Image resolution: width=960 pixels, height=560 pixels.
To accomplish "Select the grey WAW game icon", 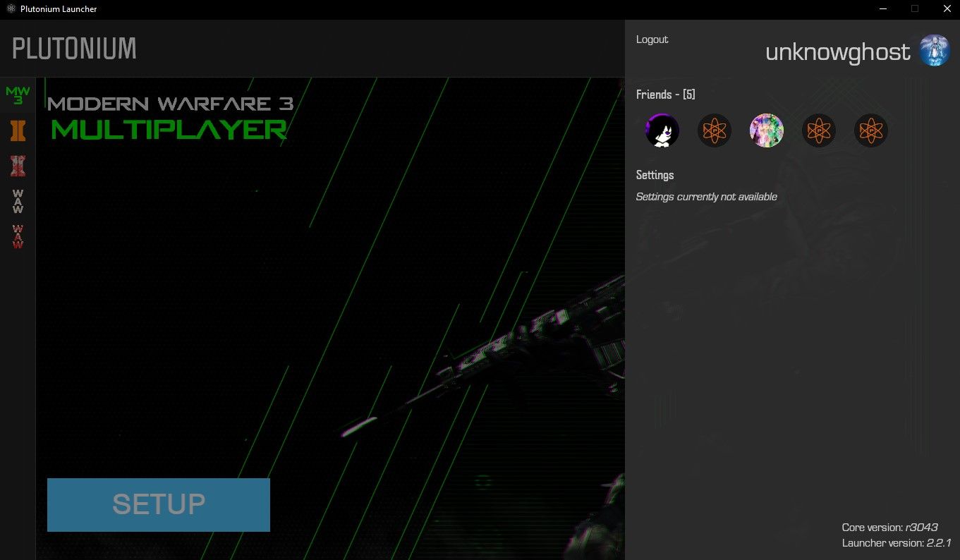I will click(x=18, y=202).
